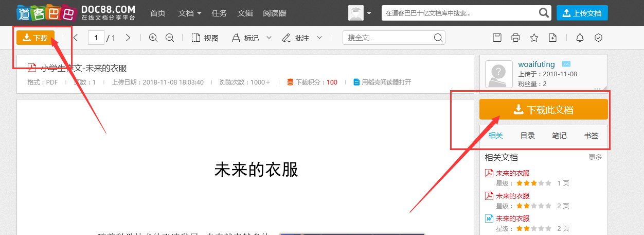
Task: Click the zoom out magnifier icon
Action: point(170,38)
